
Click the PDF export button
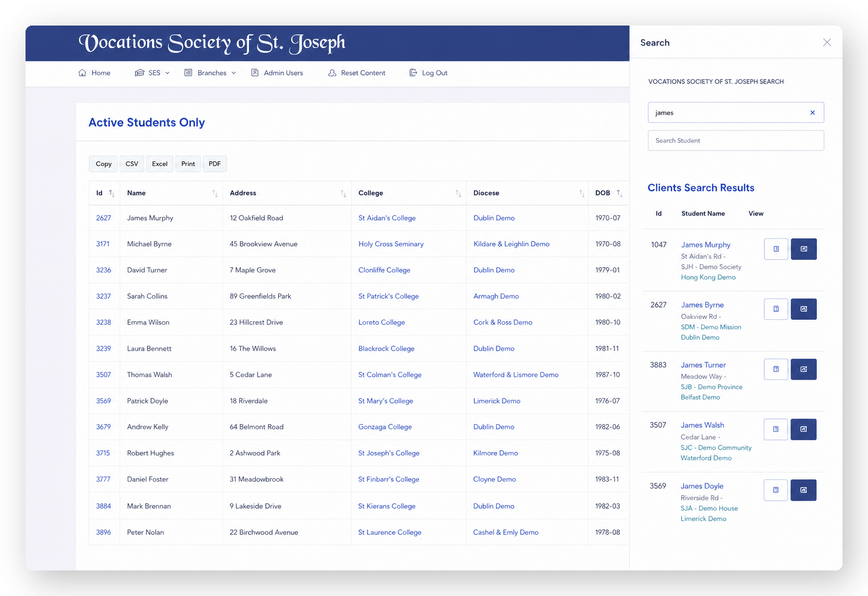[215, 164]
